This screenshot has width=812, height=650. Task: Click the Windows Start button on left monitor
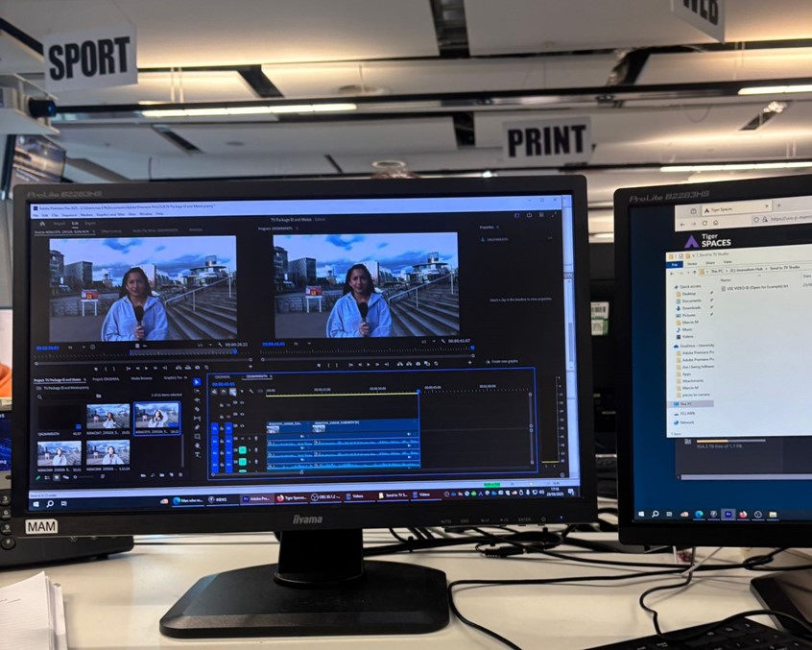point(37,503)
